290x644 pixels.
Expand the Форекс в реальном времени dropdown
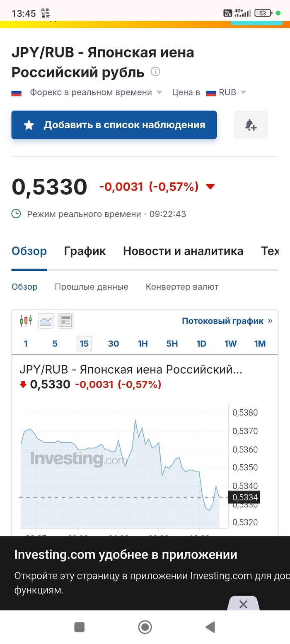[159, 93]
